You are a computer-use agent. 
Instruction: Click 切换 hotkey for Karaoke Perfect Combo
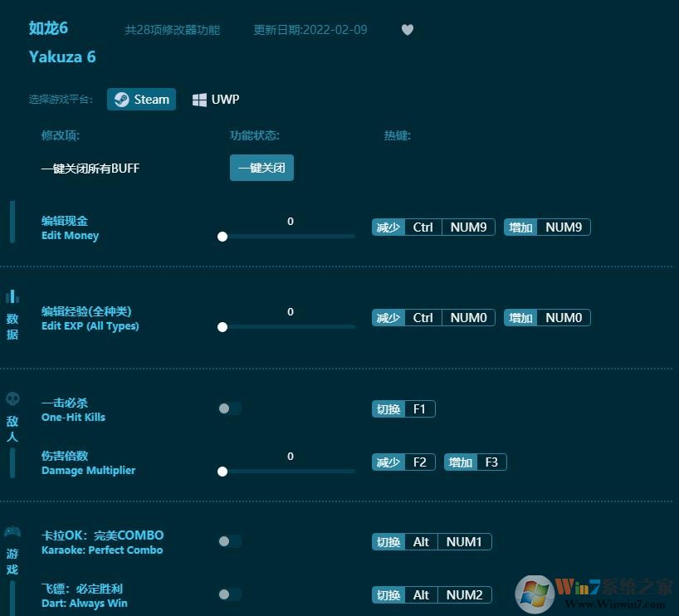click(x=388, y=542)
